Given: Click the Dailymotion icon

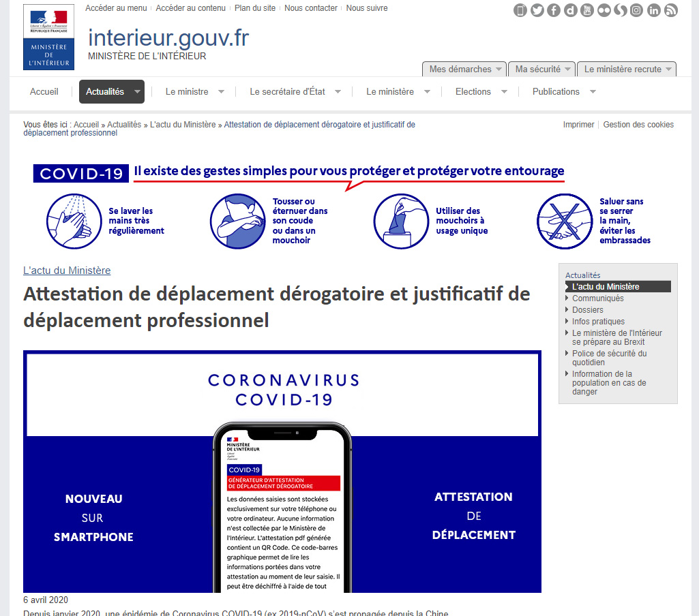Looking at the screenshot, I should point(570,10).
